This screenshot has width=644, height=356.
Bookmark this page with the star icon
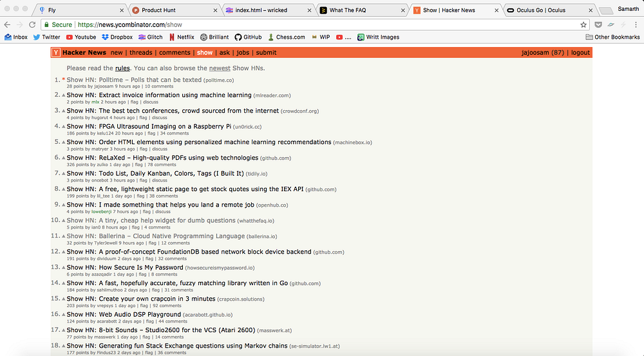pos(583,24)
